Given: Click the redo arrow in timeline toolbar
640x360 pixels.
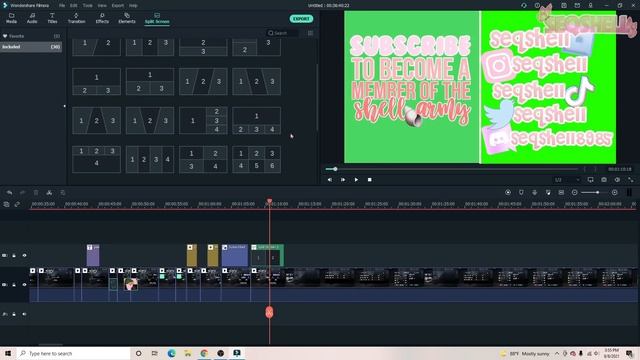Looking at the screenshot, I should click(23, 193).
